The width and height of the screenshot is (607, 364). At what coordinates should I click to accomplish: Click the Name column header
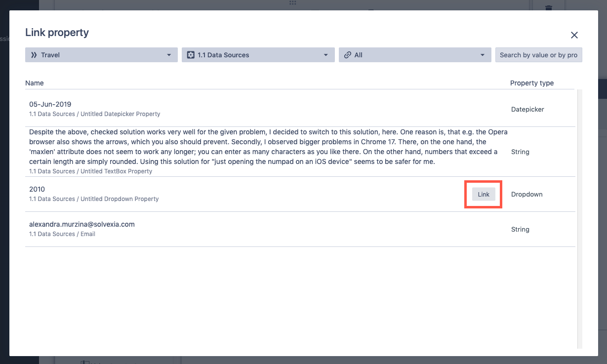coord(35,83)
